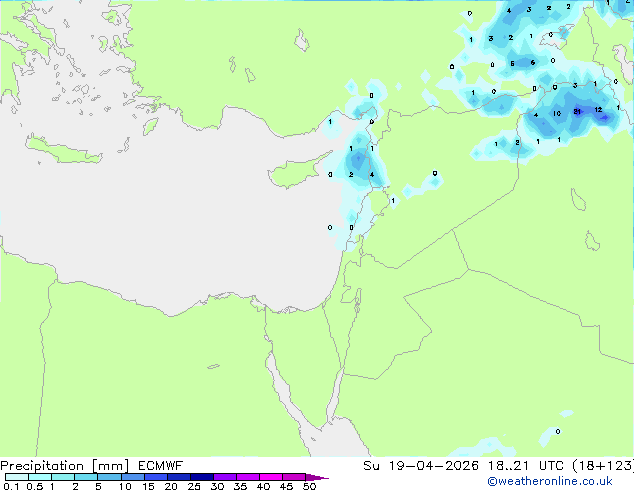This screenshot has height=490, width=634.
Task: Click the 35–40 mm violet legend swatch
Action: coord(248,477)
